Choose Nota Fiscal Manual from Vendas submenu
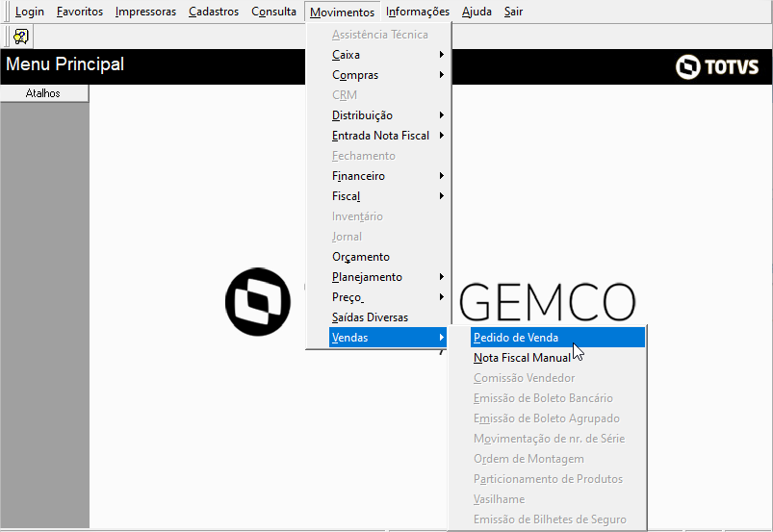773x532 pixels. (x=557, y=358)
